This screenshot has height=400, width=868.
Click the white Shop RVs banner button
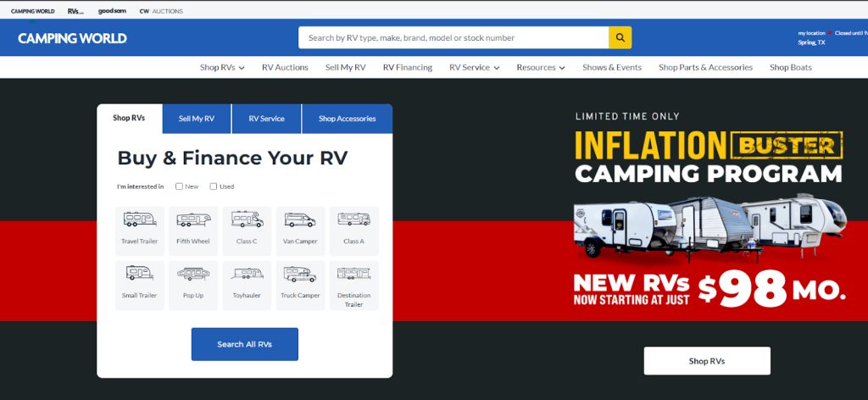pos(707,361)
